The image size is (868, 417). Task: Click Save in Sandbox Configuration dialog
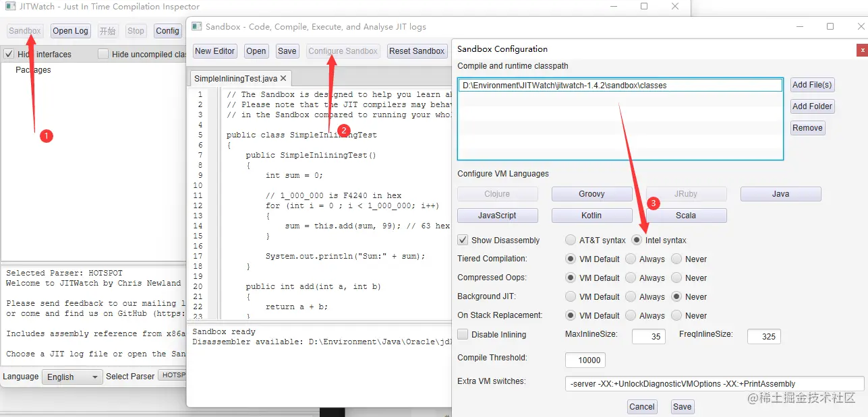click(683, 407)
